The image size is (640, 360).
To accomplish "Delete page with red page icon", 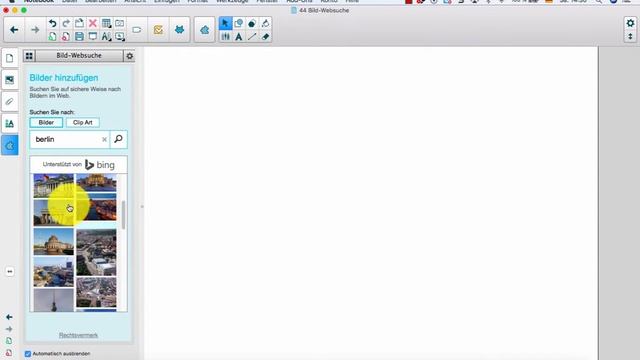I will click(66, 37).
